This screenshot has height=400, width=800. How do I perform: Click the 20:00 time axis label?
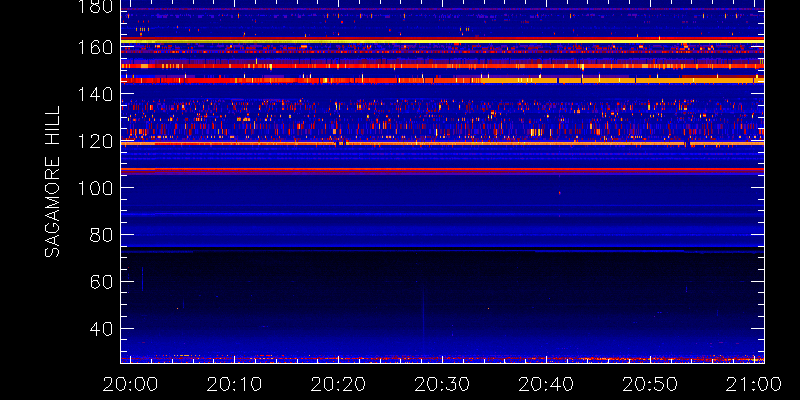click(130, 384)
